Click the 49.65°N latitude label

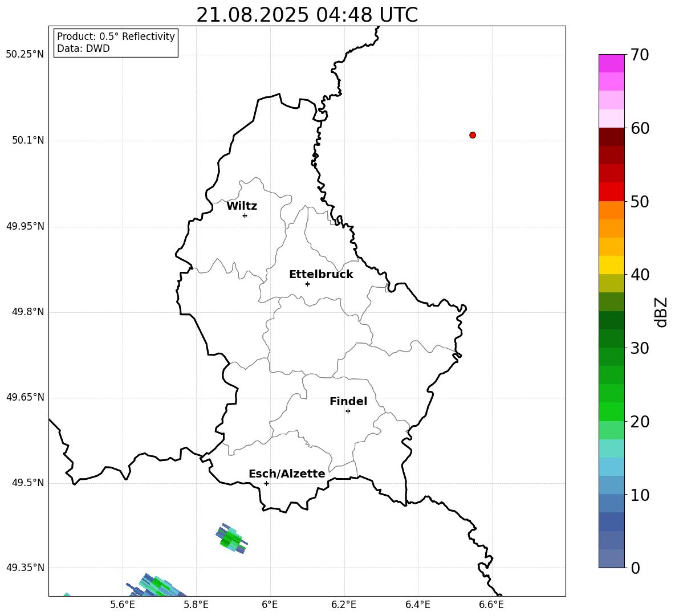pyautogui.click(x=25, y=397)
